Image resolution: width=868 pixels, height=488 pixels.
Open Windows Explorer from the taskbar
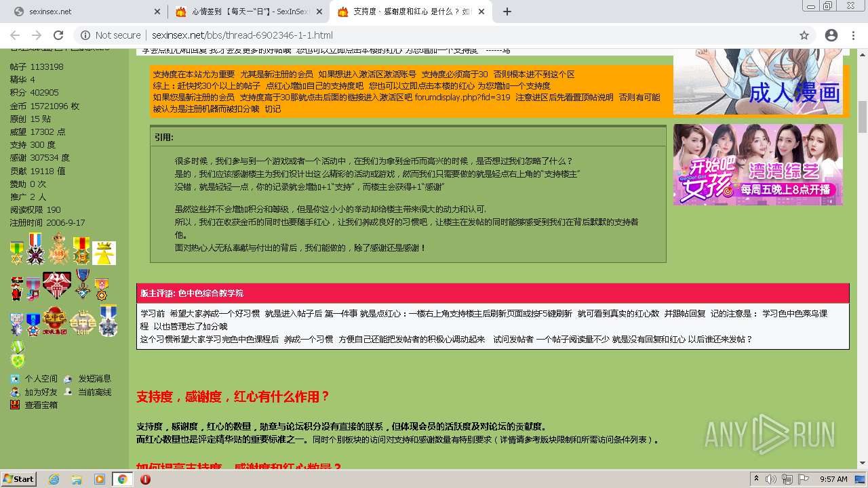[x=77, y=479]
